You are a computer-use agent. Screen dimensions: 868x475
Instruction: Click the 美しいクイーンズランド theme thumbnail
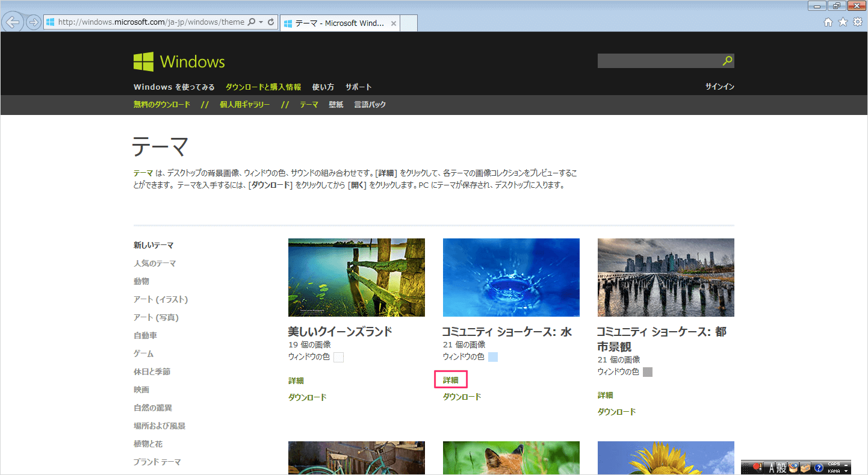(356, 278)
